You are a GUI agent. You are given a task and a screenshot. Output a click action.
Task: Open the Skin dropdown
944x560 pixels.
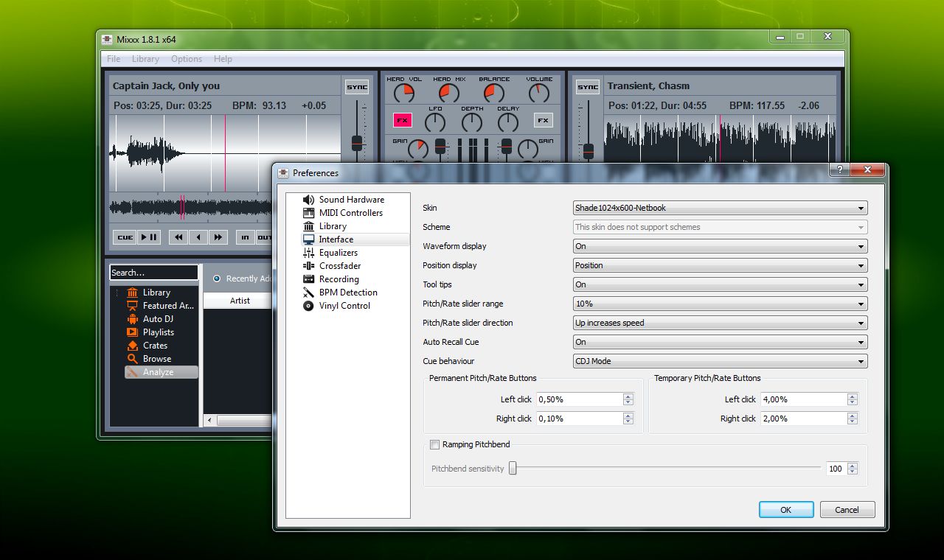(720, 208)
